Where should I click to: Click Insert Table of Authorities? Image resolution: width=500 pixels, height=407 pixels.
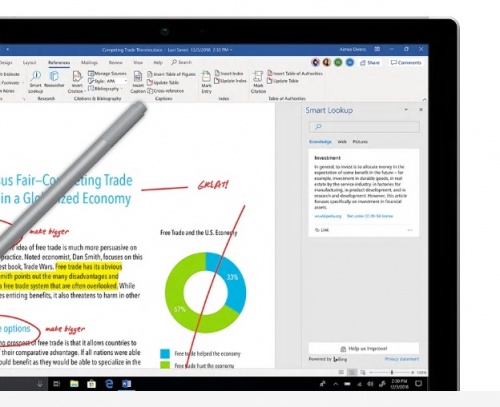(295, 73)
